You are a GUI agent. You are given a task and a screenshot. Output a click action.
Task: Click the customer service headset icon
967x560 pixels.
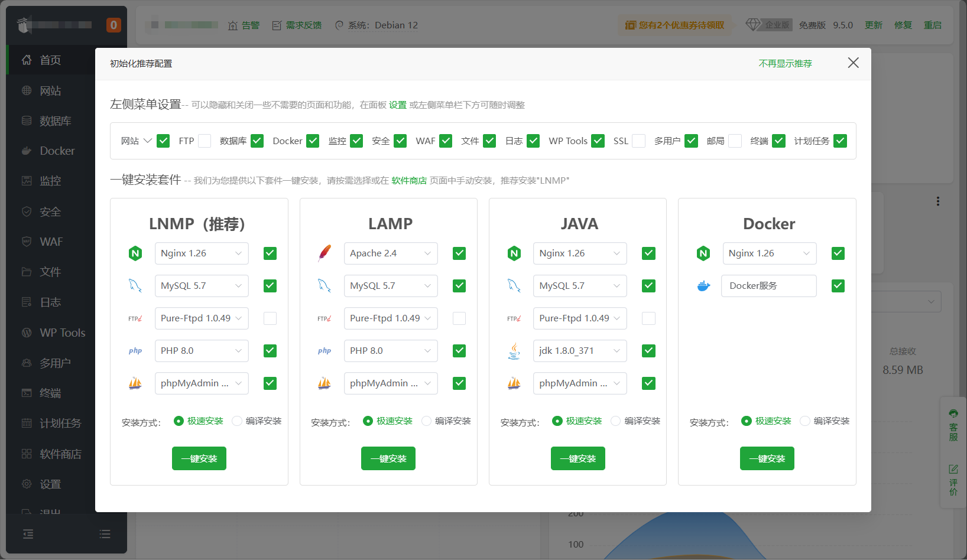(953, 414)
